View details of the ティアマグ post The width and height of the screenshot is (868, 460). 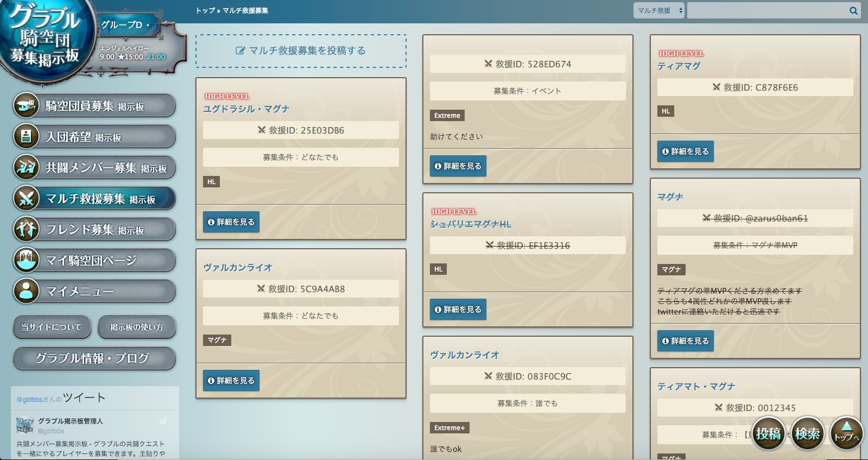tap(686, 152)
